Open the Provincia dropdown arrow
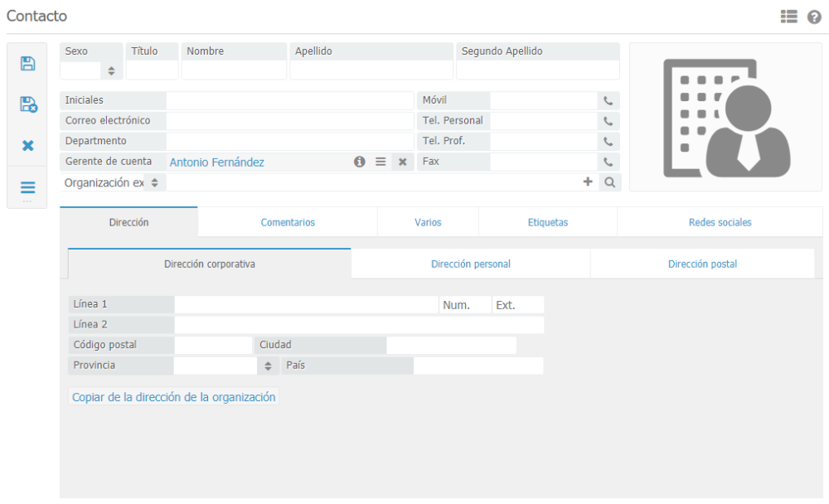This screenshot has width=829, height=504. point(268,366)
